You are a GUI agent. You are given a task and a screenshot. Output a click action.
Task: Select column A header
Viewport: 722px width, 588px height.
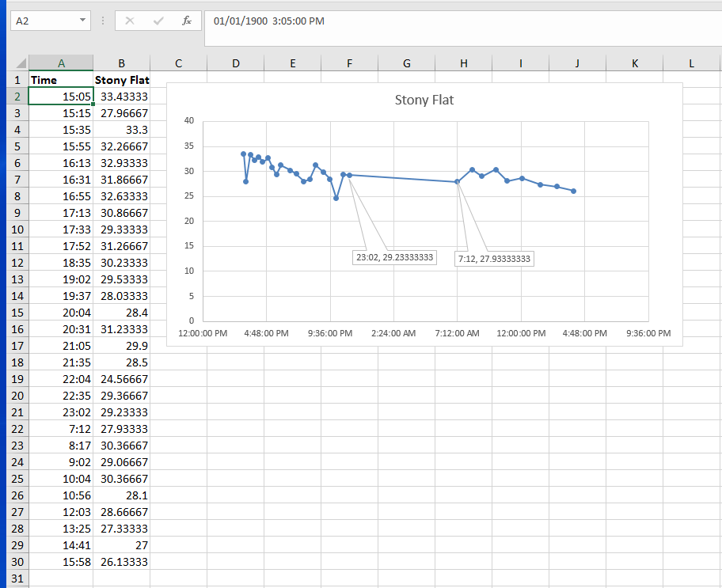tap(61, 63)
